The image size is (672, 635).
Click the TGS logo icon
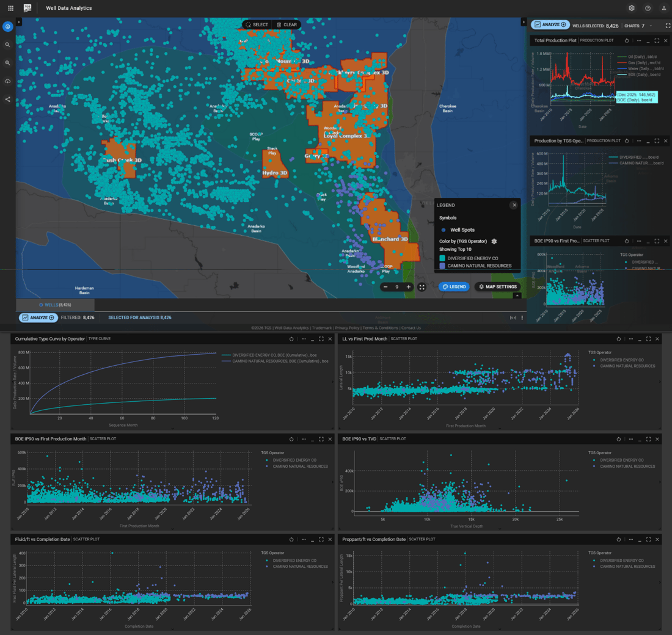pyautogui.click(x=27, y=8)
